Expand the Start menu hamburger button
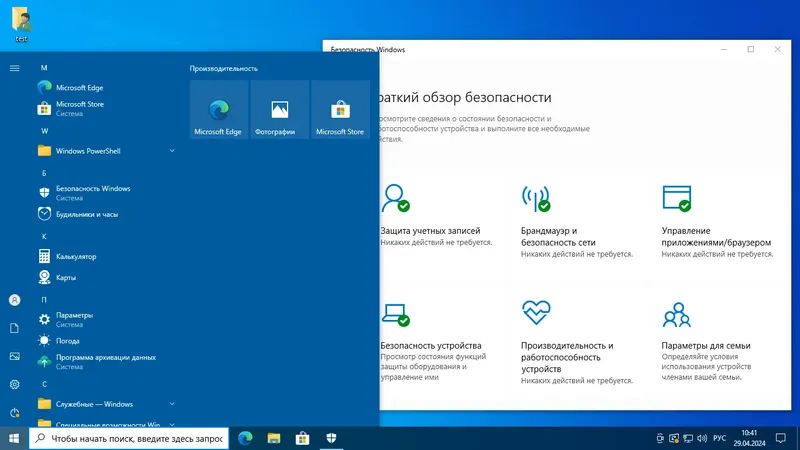800x450 pixels. click(x=14, y=68)
